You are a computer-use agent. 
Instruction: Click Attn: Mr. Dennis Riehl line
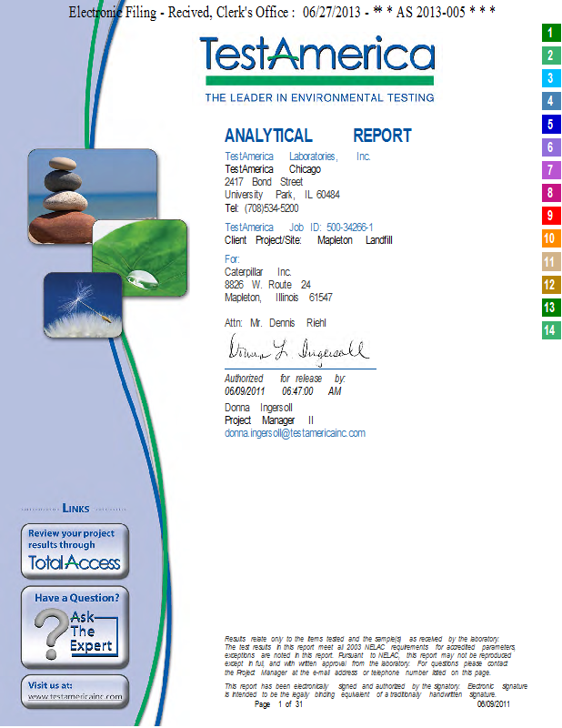pos(276,323)
